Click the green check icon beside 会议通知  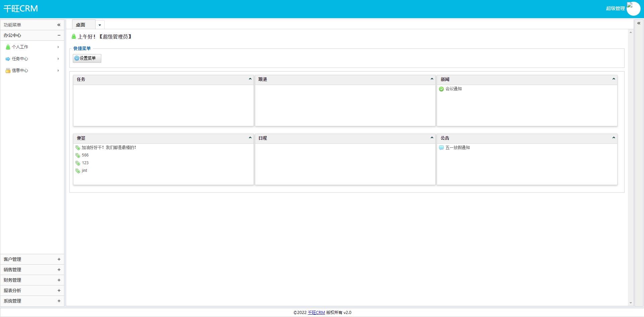tap(441, 89)
